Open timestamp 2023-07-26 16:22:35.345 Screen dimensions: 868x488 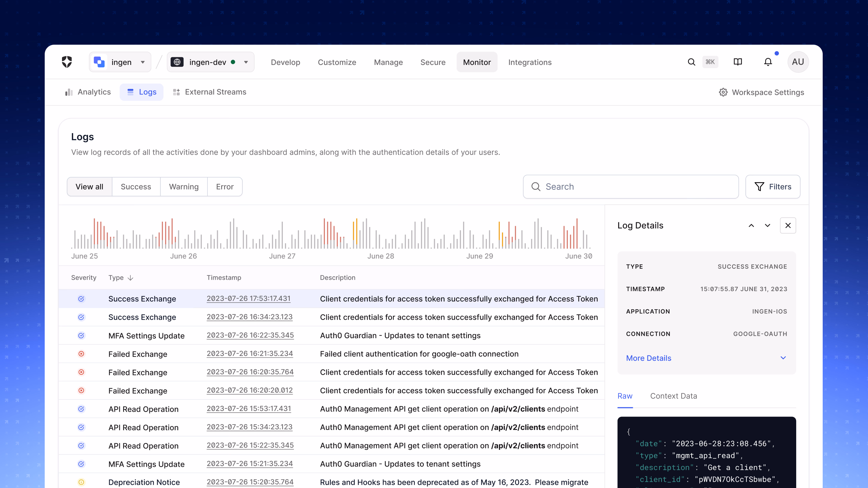point(250,335)
